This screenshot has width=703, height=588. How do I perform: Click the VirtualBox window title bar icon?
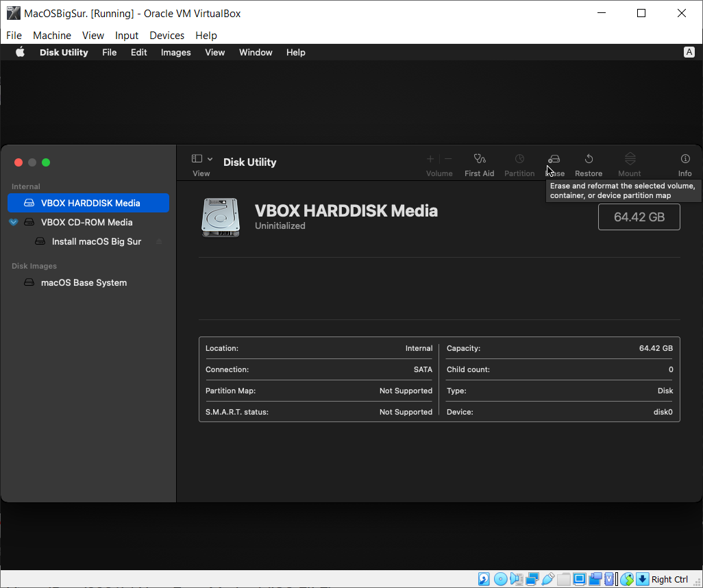click(x=14, y=14)
